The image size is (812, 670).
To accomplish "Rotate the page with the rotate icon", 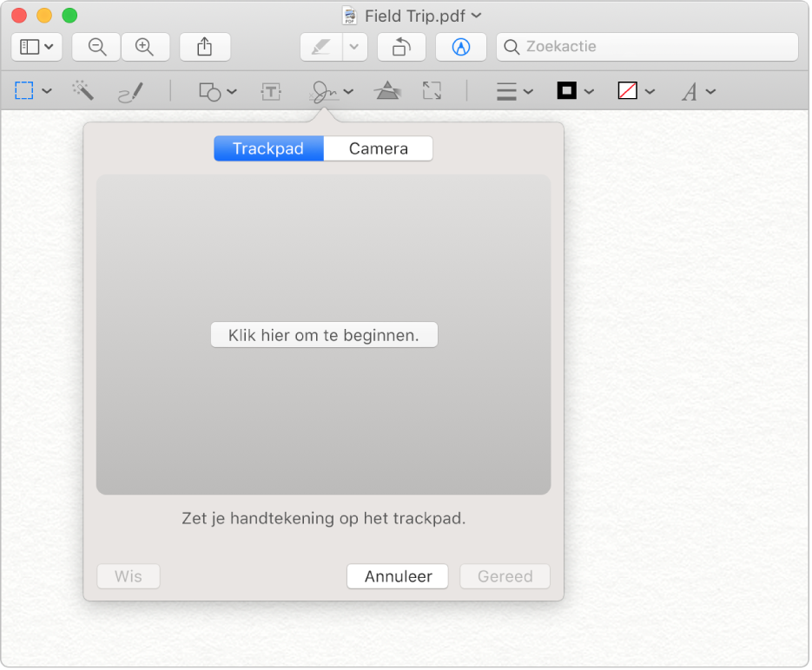I will [401, 47].
